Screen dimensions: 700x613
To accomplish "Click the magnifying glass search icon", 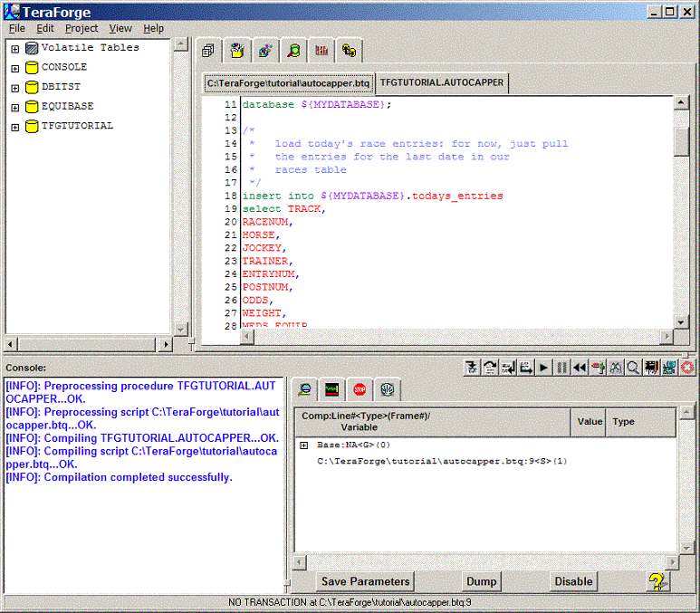I will click(633, 368).
